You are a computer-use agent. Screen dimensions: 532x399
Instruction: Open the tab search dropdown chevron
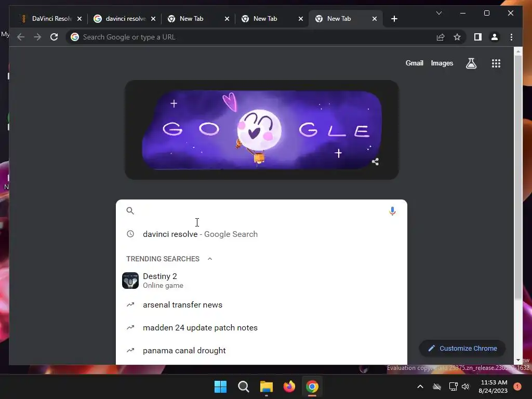439,13
